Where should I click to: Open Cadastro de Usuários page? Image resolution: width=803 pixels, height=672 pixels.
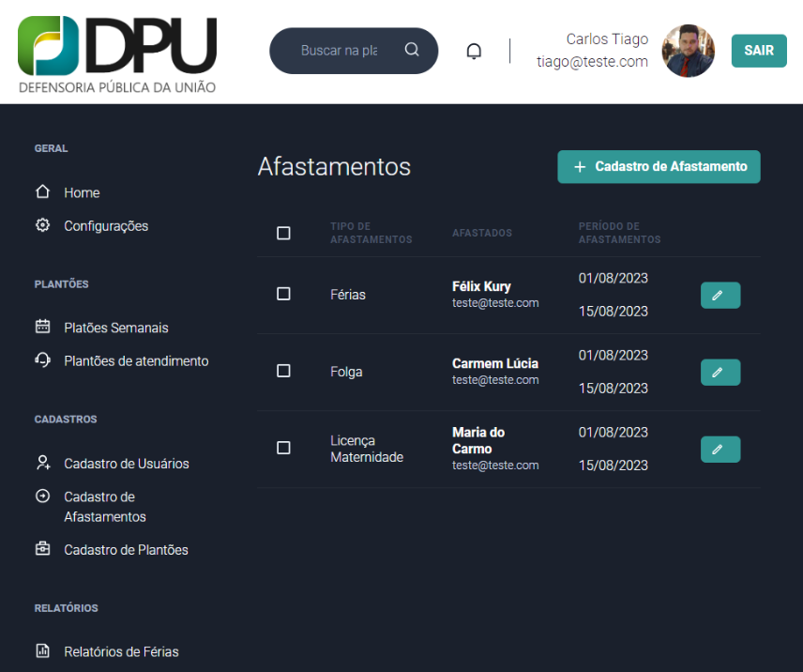[126, 464]
